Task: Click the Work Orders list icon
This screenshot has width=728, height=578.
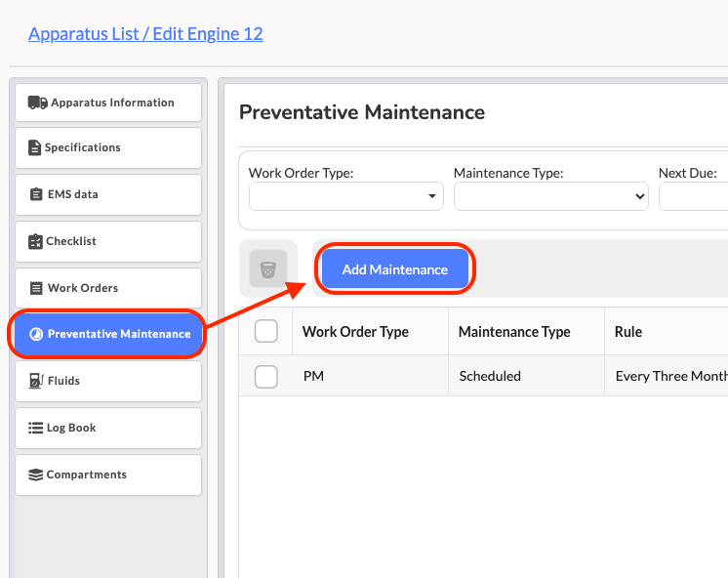Action: click(x=37, y=288)
